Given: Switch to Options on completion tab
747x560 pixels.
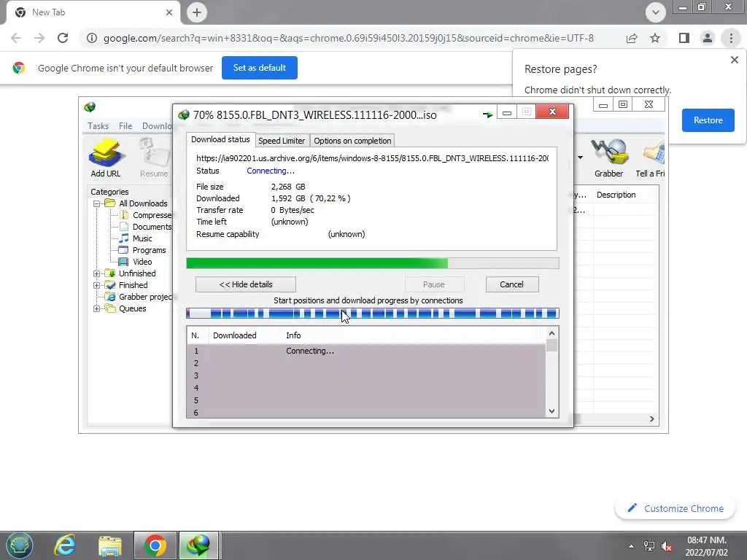Looking at the screenshot, I should (352, 141).
